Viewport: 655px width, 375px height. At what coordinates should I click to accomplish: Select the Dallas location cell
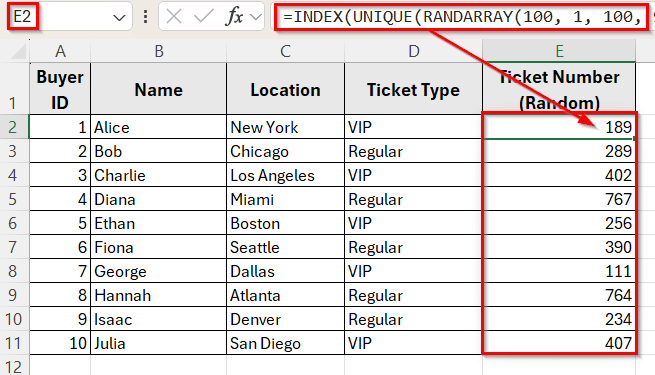point(285,271)
